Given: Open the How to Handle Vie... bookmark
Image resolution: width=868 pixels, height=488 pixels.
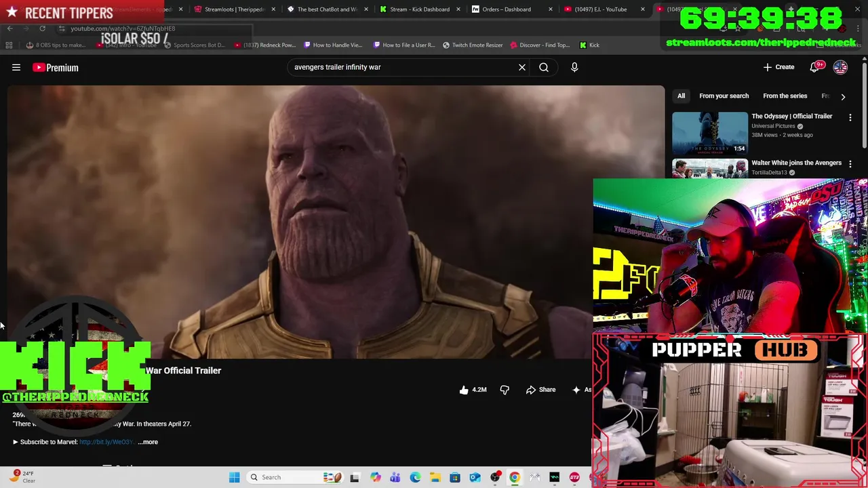Looking at the screenshot, I should [x=333, y=45].
